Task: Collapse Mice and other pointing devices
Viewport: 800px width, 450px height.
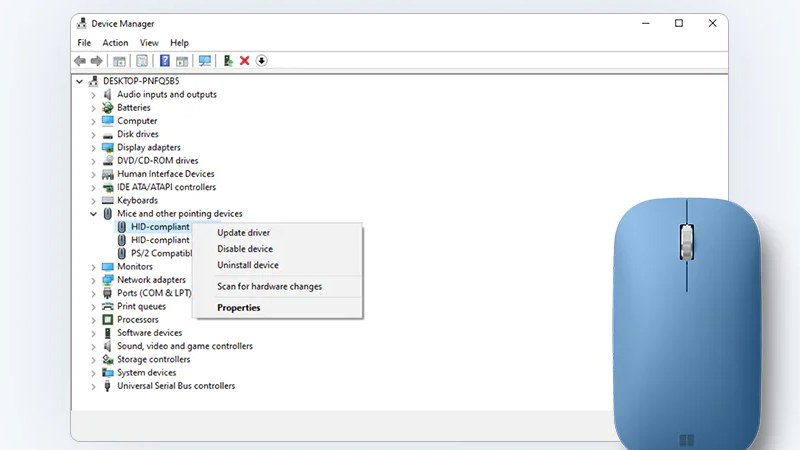Action: click(x=94, y=214)
